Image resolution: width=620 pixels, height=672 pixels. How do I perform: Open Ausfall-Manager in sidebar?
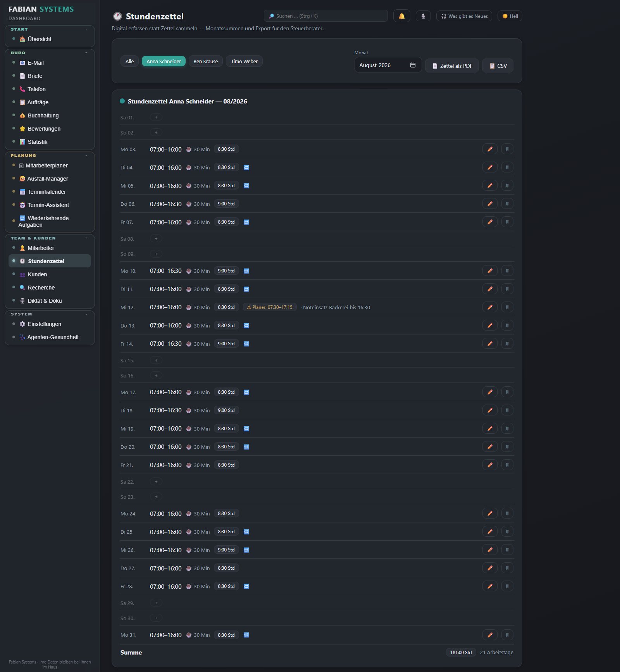pos(50,179)
